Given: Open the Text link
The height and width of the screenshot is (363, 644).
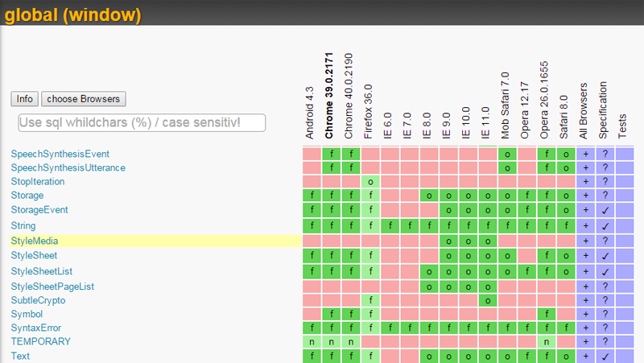Looking at the screenshot, I should click(20, 356).
